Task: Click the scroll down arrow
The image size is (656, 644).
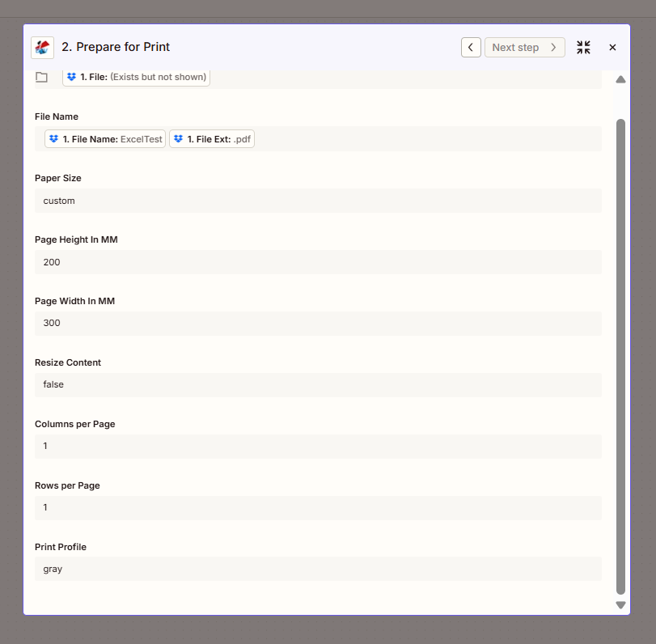Action: coord(620,604)
